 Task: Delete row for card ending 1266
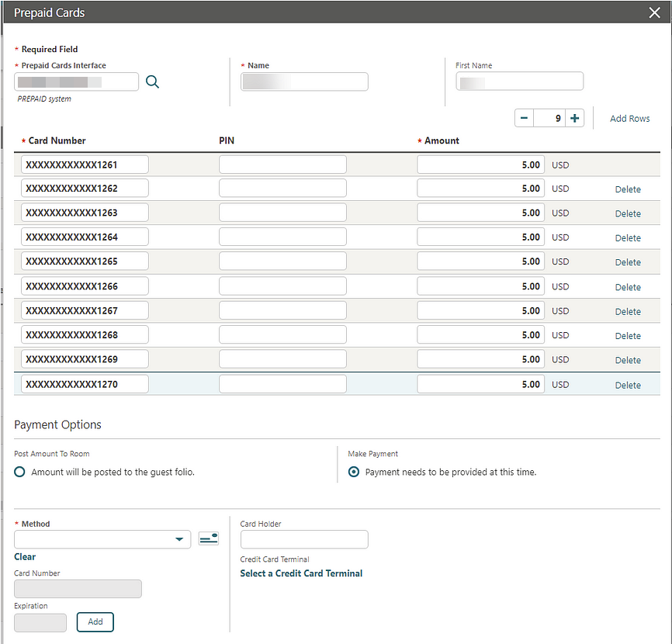click(628, 287)
